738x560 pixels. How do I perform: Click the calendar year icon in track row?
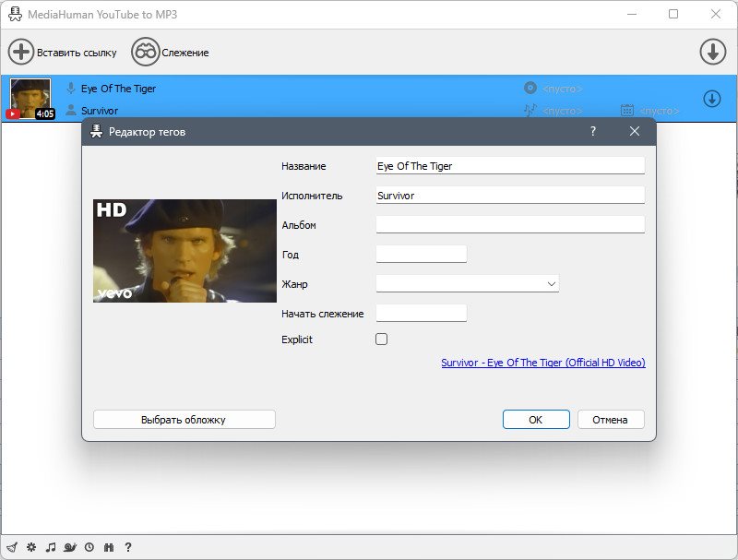pyautogui.click(x=627, y=110)
